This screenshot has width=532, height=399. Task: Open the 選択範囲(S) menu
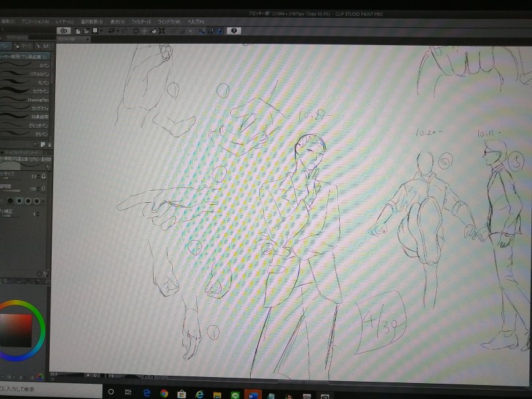[x=92, y=21]
